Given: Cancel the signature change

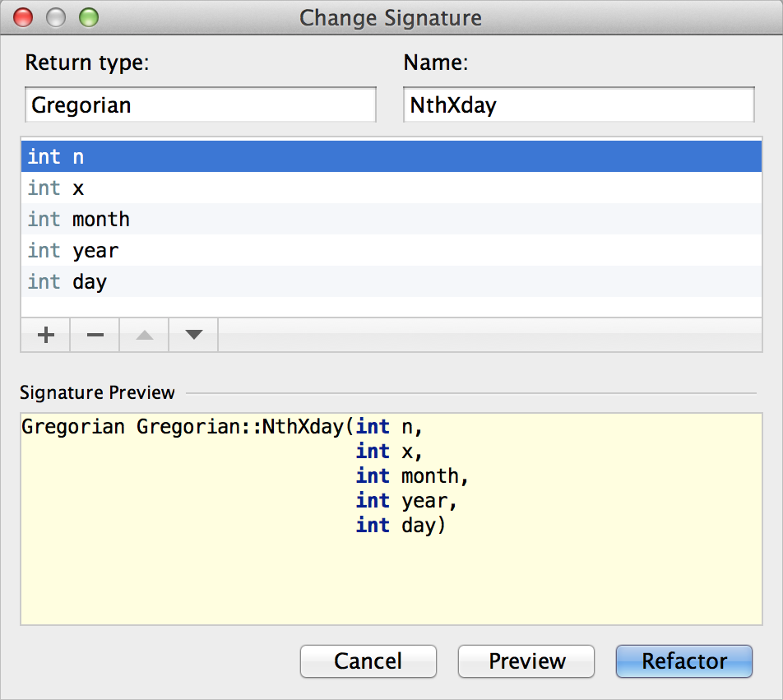Looking at the screenshot, I should [368, 661].
